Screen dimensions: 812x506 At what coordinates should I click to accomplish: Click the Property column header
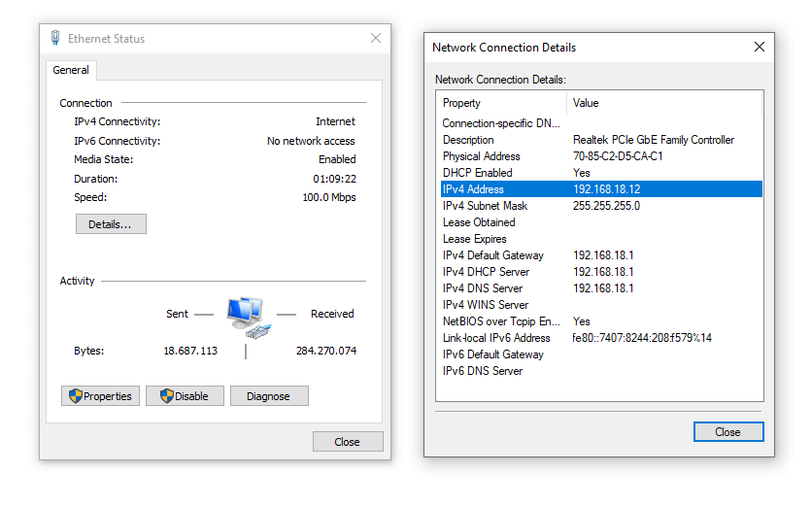501,103
